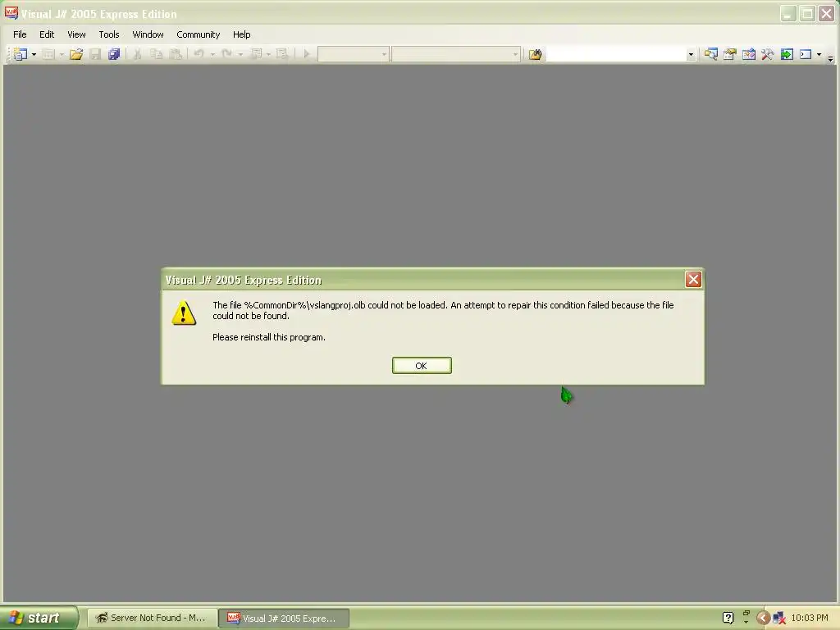Close the error dialog with X
Screen dimensions: 840x630
click(x=693, y=279)
